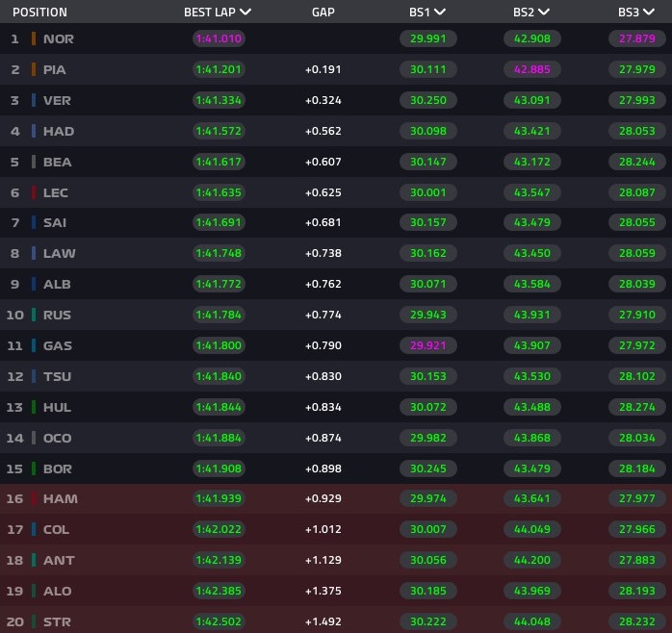Click ANT's BS2 time 44.200
The height and width of the screenshot is (633, 672).
tap(531, 560)
